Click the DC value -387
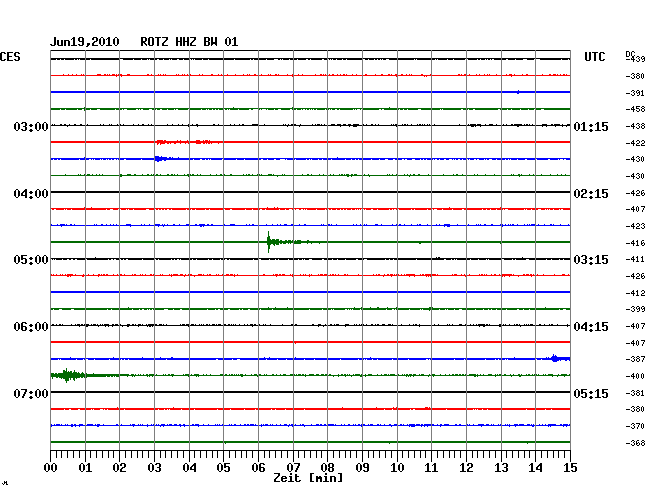Viewport: 650px width, 494px height. coord(635,359)
